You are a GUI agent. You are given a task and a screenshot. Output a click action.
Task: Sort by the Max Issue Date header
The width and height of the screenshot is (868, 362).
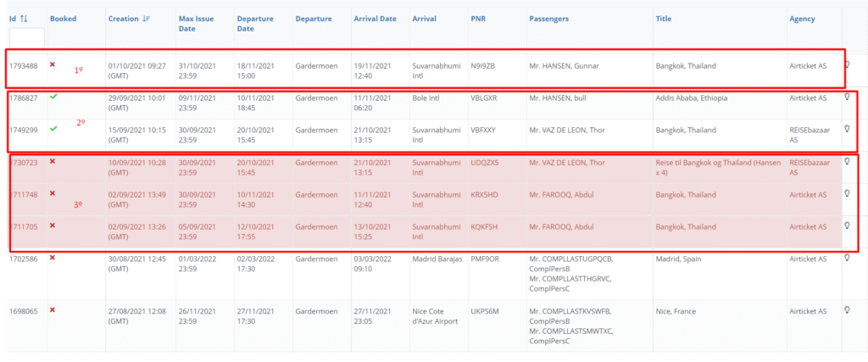pyautogui.click(x=197, y=24)
